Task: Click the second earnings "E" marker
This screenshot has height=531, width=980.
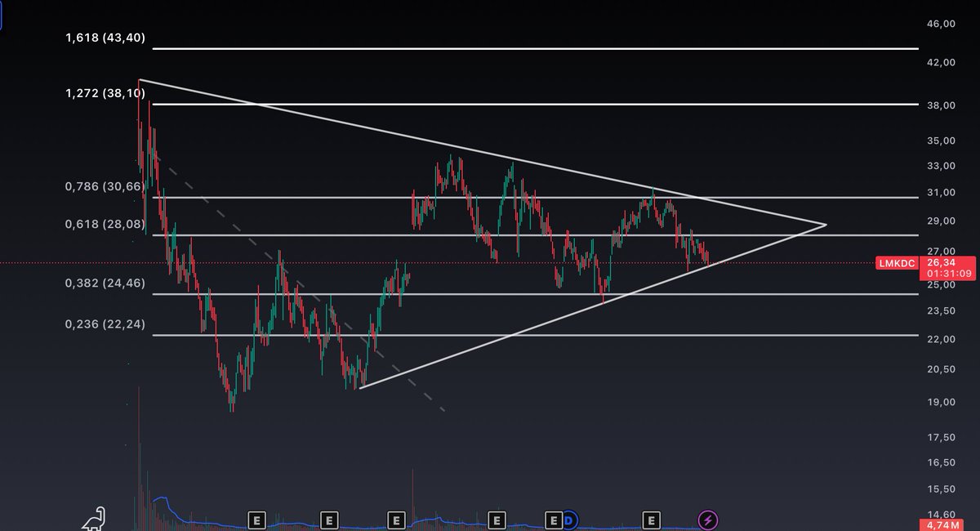Action: (x=328, y=519)
